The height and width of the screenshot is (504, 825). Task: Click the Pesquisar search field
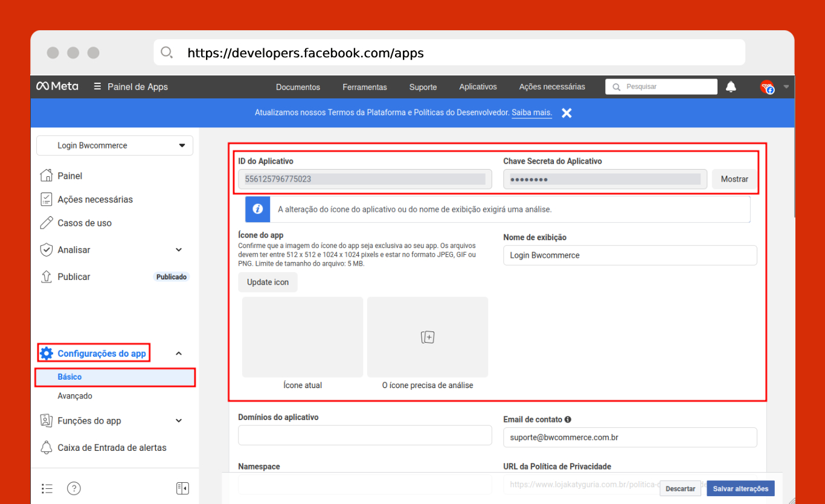click(x=661, y=87)
